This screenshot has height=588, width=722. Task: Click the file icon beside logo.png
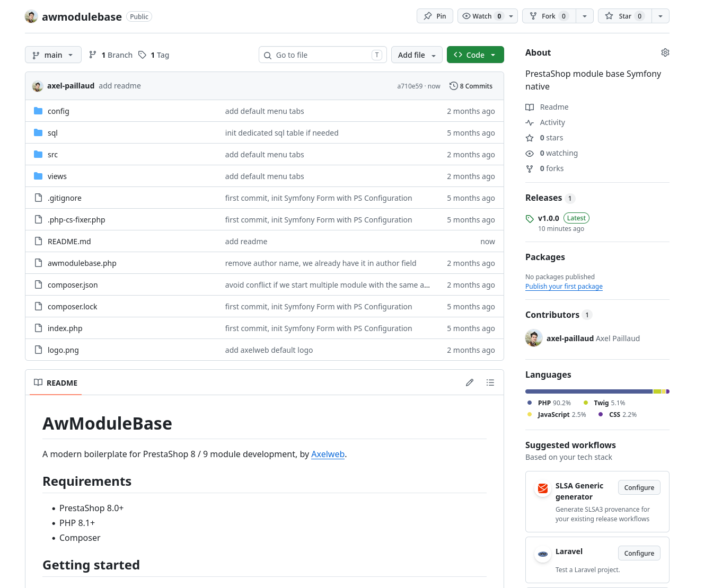(x=38, y=350)
